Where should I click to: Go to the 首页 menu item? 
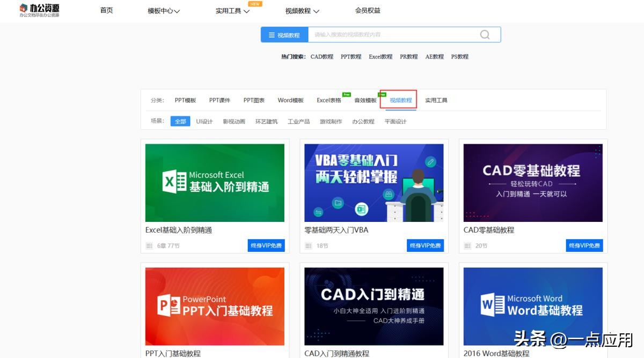pos(106,10)
